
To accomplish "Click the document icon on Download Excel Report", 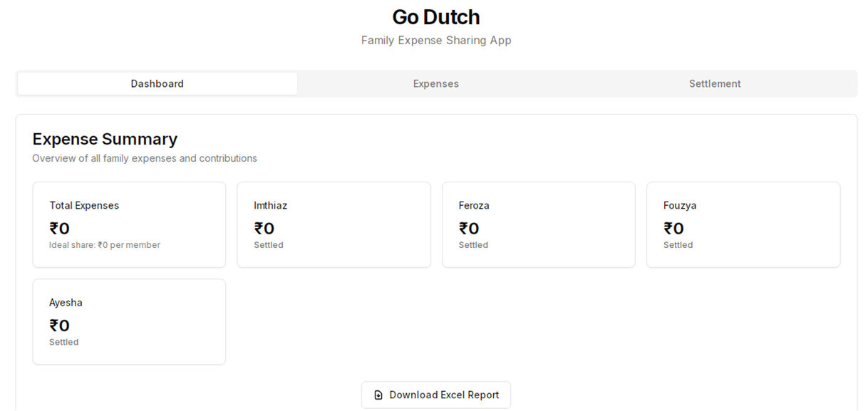I will 378,395.
